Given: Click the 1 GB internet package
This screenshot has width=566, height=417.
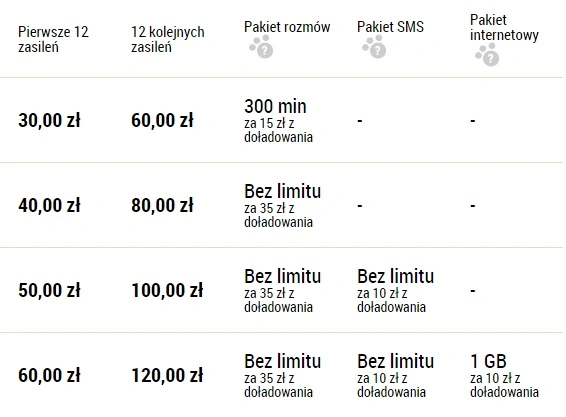Looking at the screenshot, I should pos(488,361).
